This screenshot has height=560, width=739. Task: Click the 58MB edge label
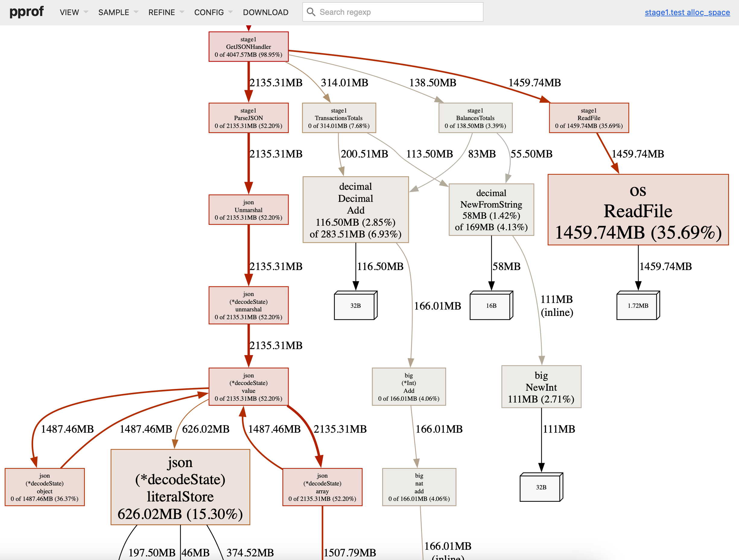point(506,266)
